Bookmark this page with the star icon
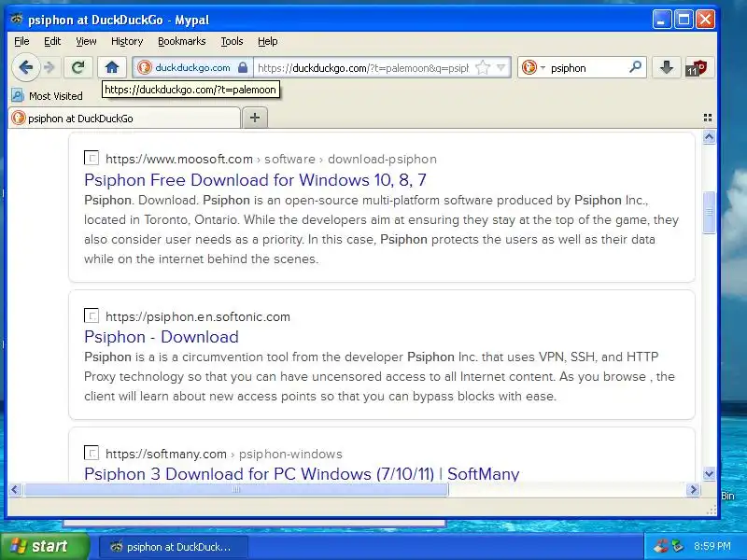 coord(483,67)
